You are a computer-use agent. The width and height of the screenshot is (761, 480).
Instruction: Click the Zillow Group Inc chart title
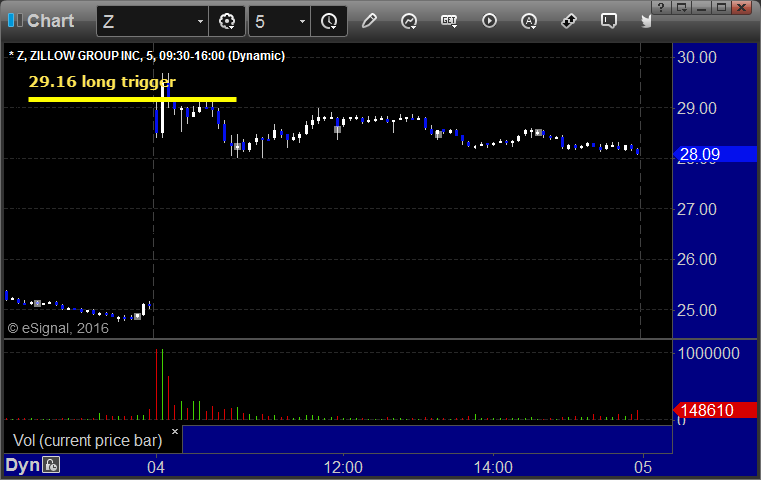point(147,56)
